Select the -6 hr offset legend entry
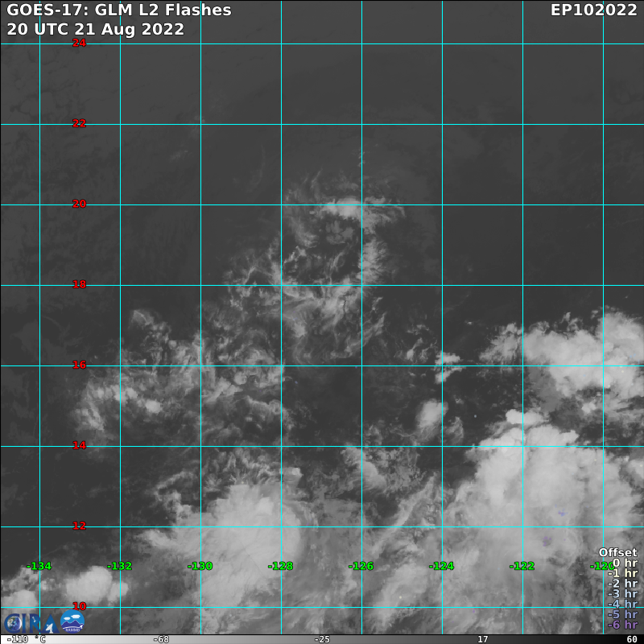This screenshot has height=644, width=644. (622, 625)
